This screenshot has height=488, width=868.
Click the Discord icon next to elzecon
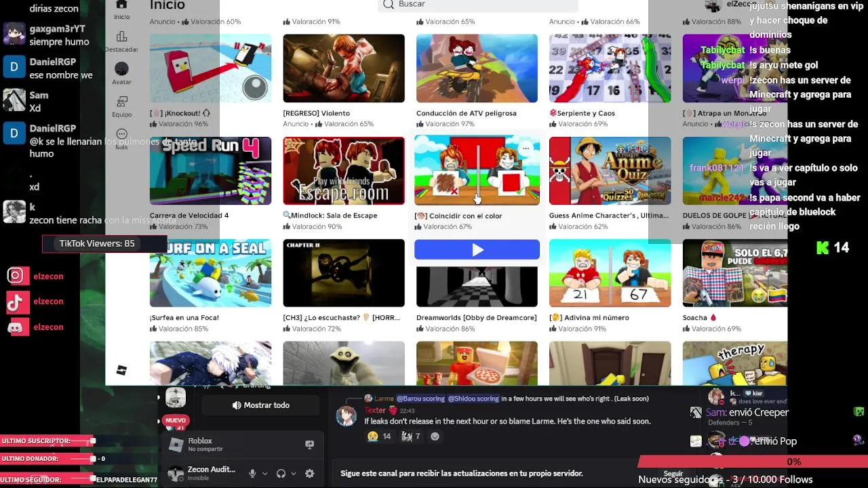pyautogui.click(x=16, y=327)
